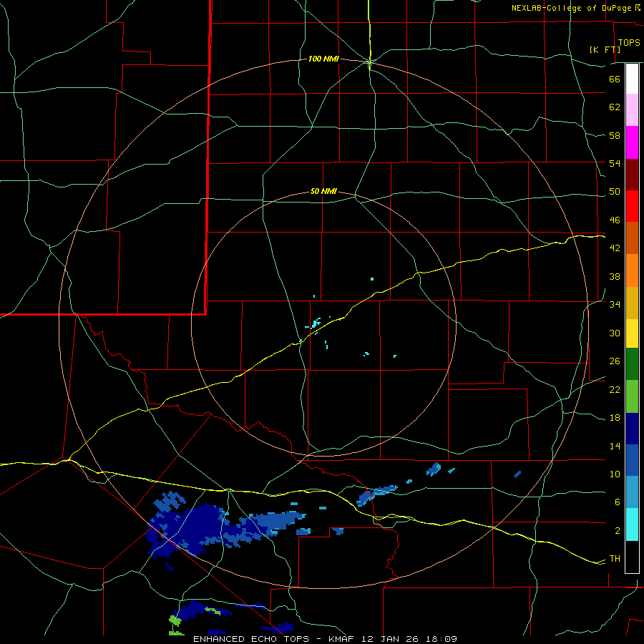Click the "50 NMI" range ring label
The width and height of the screenshot is (644, 644).
click(323, 191)
